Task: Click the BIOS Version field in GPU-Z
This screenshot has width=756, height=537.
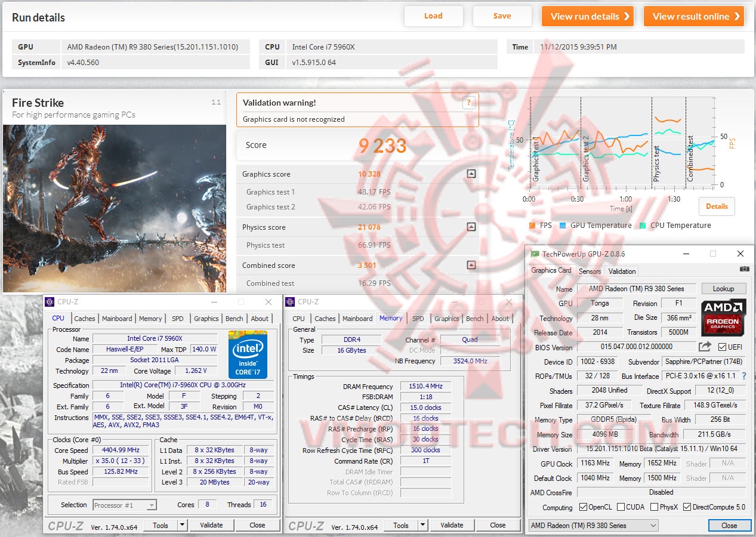Action: (637, 347)
